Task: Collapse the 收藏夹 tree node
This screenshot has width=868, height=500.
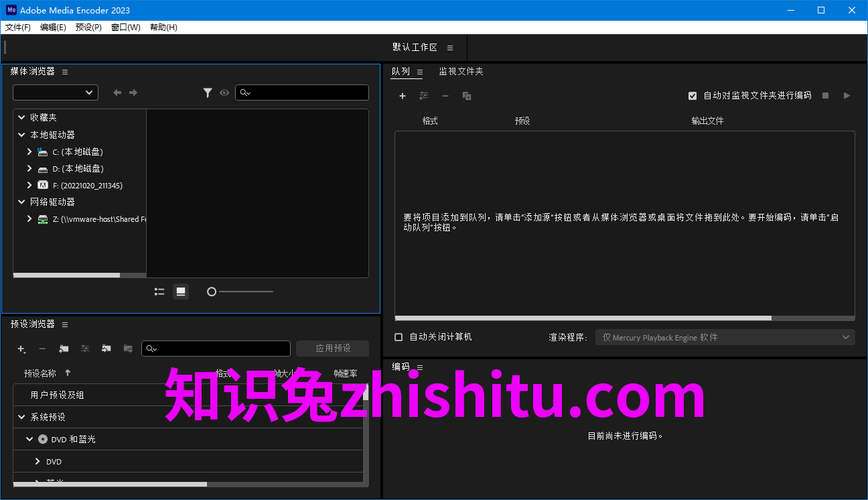Action: (21, 117)
